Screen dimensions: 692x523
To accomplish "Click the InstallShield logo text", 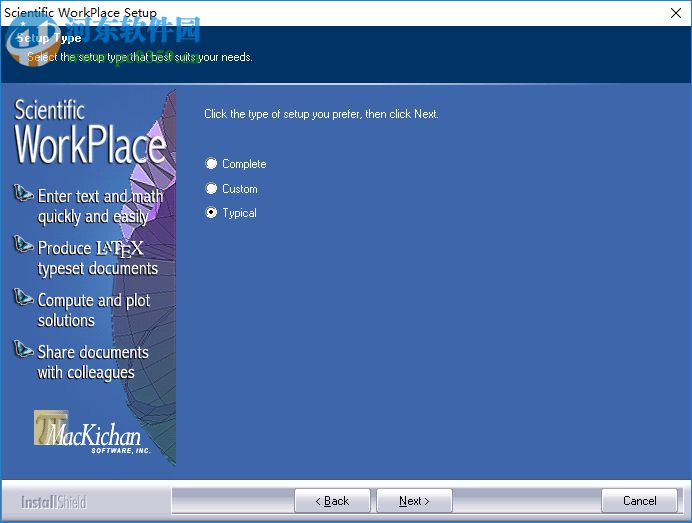I will click(x=54, y=502).
